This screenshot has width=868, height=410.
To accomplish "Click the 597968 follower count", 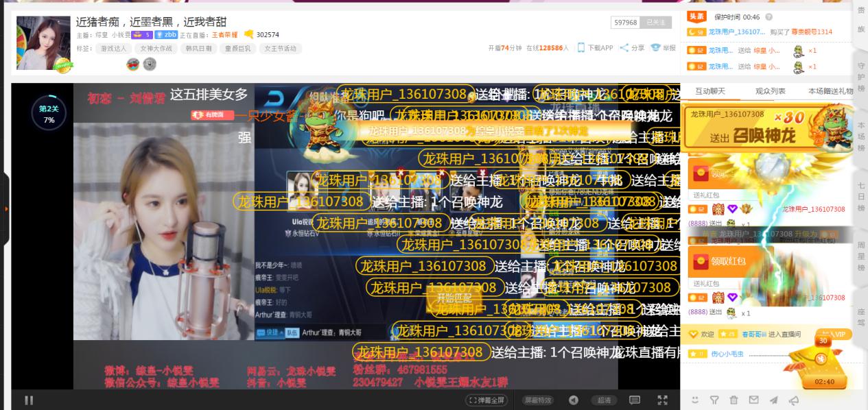I will (626, 23).
